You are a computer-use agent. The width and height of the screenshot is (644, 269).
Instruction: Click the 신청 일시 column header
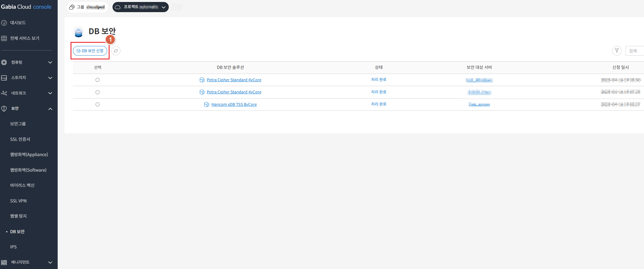(621, 67)
